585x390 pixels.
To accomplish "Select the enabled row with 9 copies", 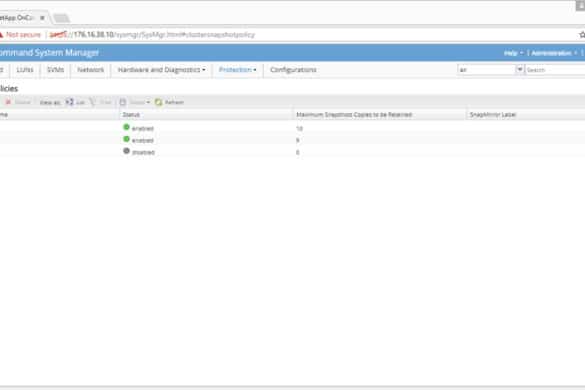I will 292,140.
